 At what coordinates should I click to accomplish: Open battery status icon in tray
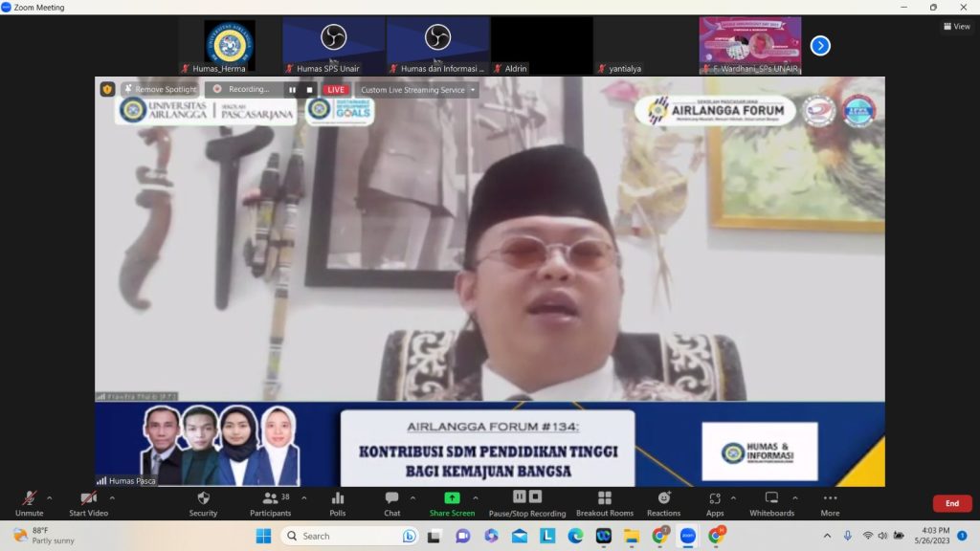pyautogui.click(x=899, y=536)
